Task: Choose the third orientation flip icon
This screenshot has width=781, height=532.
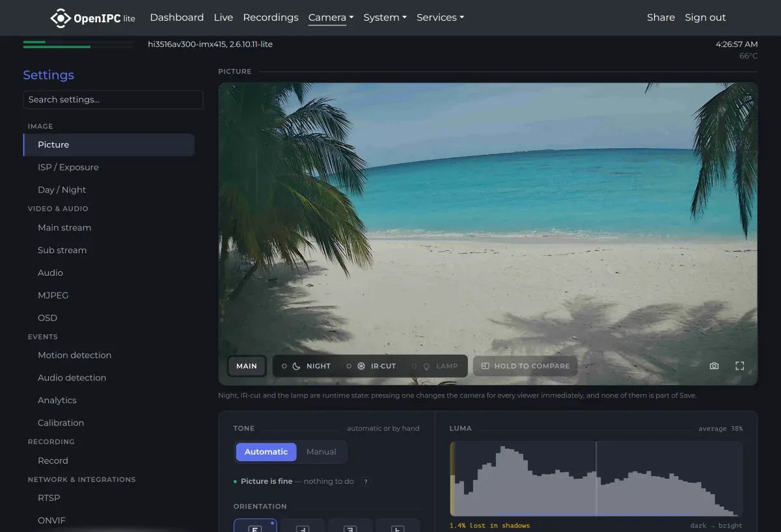Action: click(350, 527)
